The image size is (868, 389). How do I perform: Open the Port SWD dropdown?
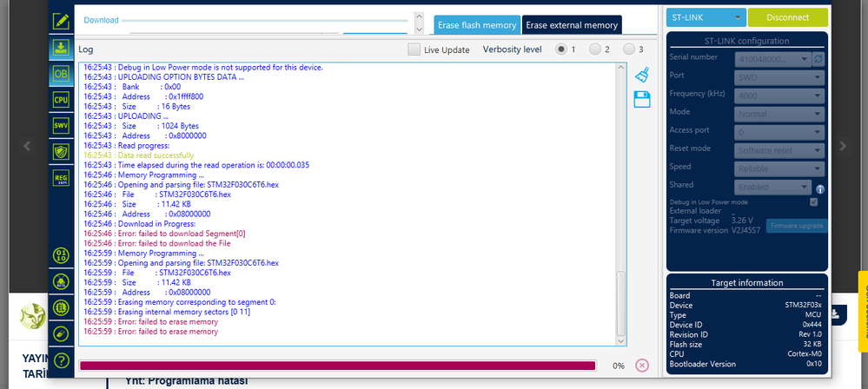(779, 77)
